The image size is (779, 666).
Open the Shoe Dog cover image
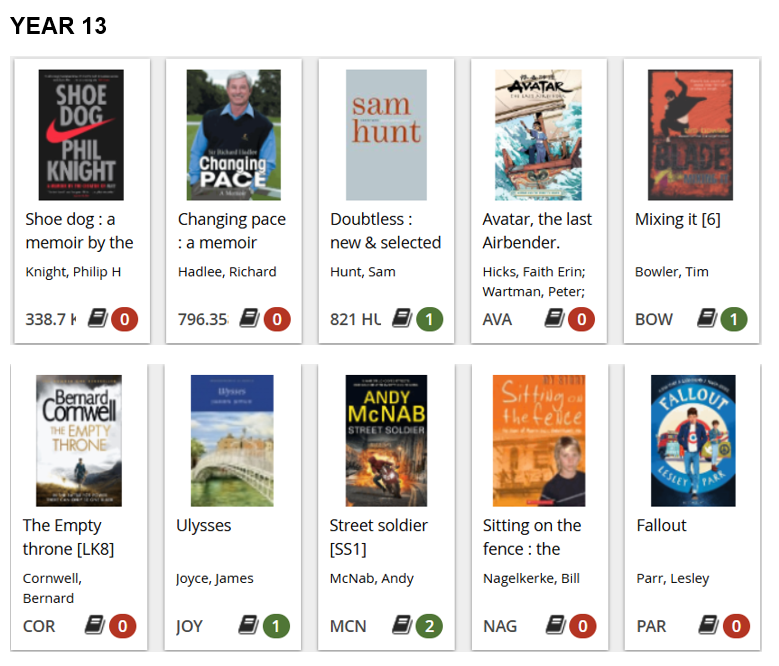point(81,135)
